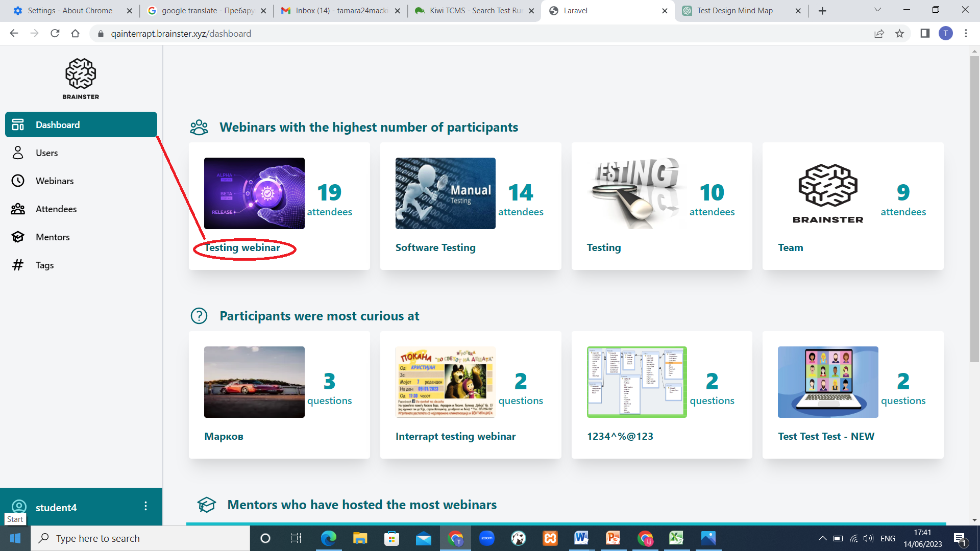Click the Mentors graduation cap icon
This screenshot has width=980, height=551.
pos(18,237)
